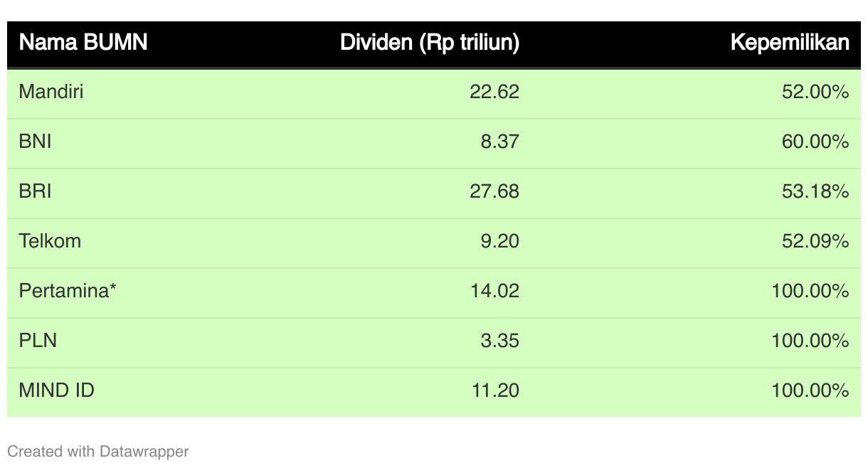Select the MIND ID row name
The width and height of the screenshot is (868, 468).
(x=57, y=390)
